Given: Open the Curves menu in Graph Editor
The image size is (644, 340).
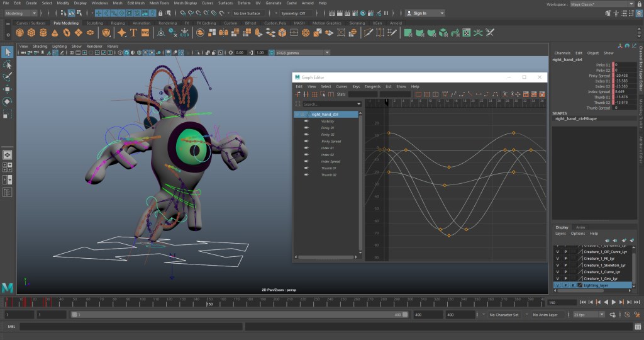Looking at the screenshot, I should pyautogui.click(x=341, y=86).
